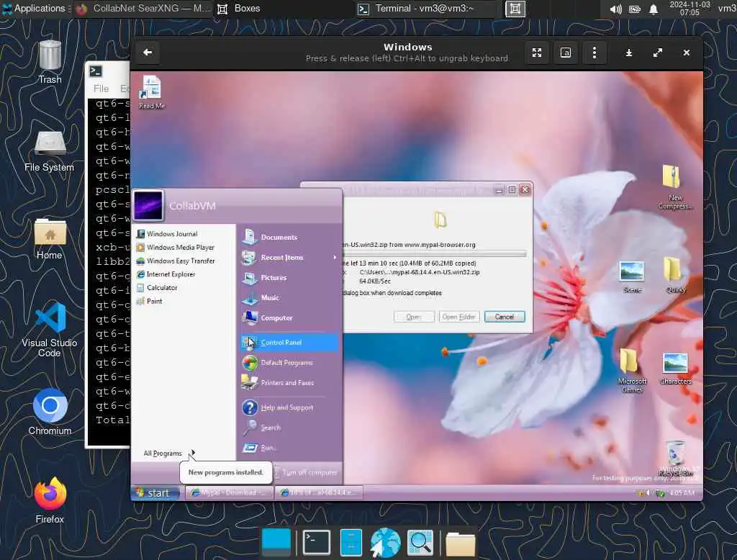This screenshot has width=737, height=560.
Task: Open folder icon in the dock
Action: (460, 543)
